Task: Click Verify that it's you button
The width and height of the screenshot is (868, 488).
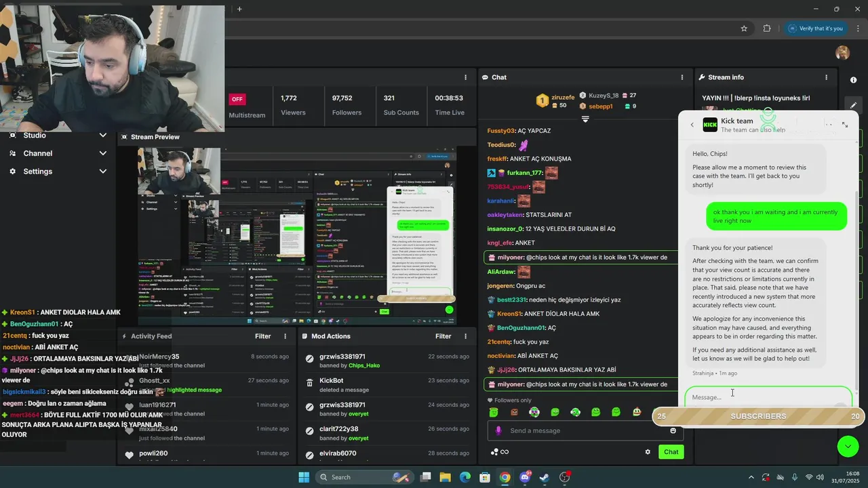Action: [x=815, y=28]
